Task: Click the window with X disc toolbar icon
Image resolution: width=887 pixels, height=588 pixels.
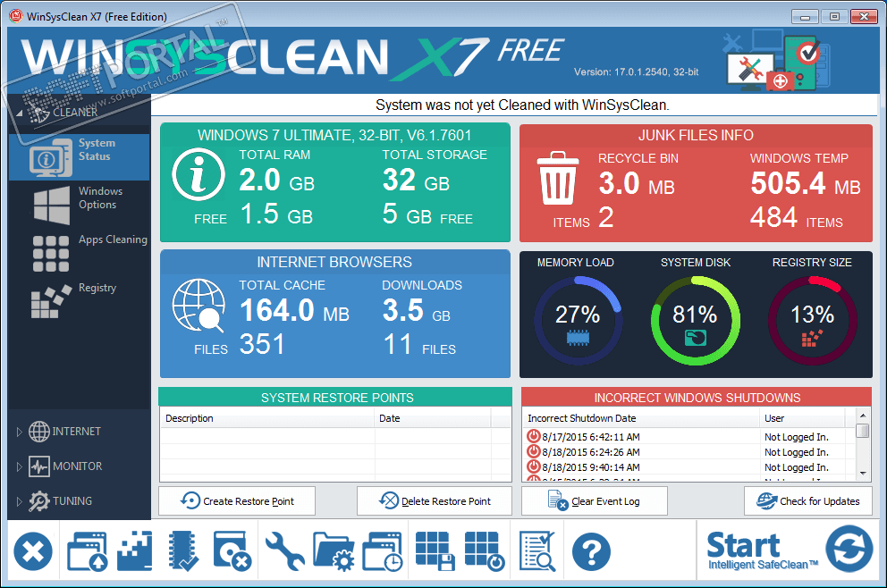Action: (232, 550)
